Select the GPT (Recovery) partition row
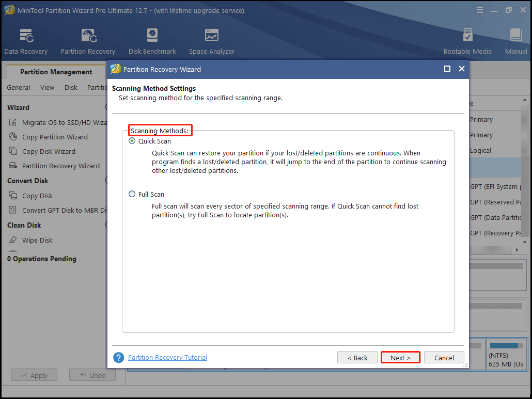This screenshot has width=532, height=399. click(x=495, y=233)
